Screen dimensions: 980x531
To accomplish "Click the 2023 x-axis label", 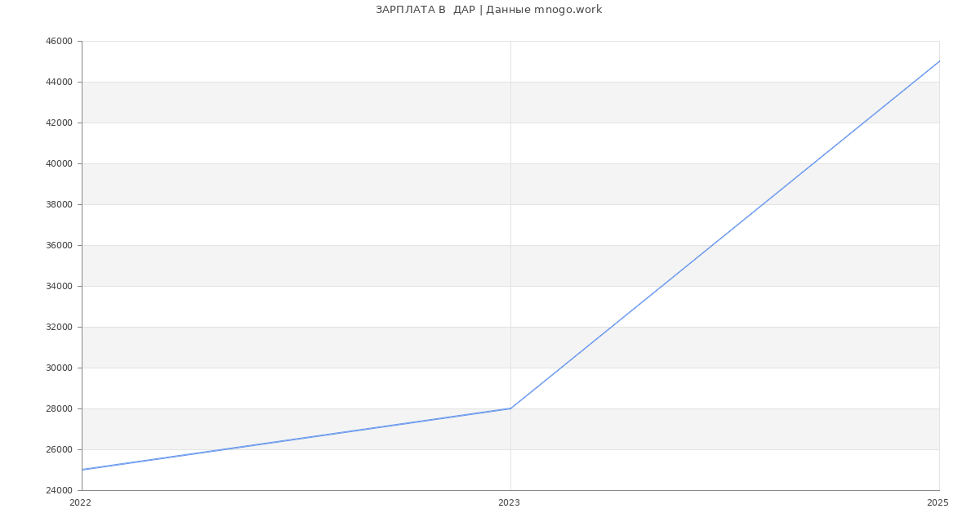I will 509,502.
